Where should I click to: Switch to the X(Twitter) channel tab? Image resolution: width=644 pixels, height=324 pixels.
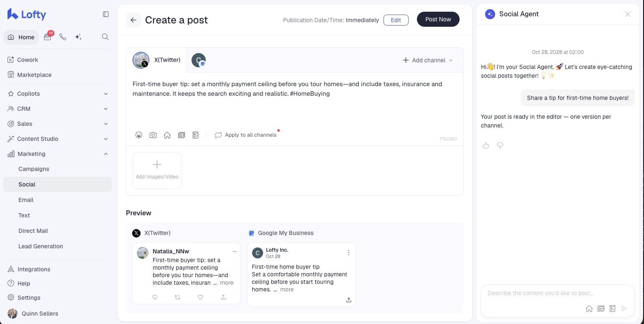pyautogui.click(x=157, y=60)
